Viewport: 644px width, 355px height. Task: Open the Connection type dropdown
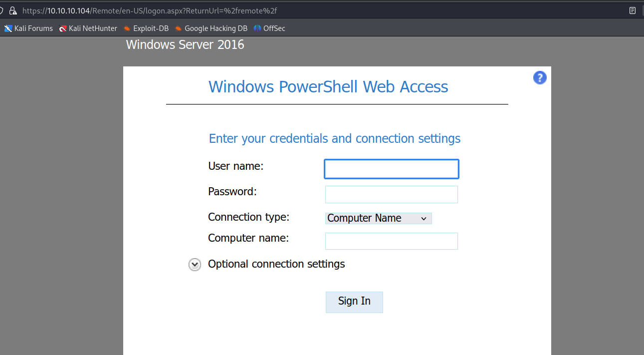pyautogui.click(x=378, y=218)
